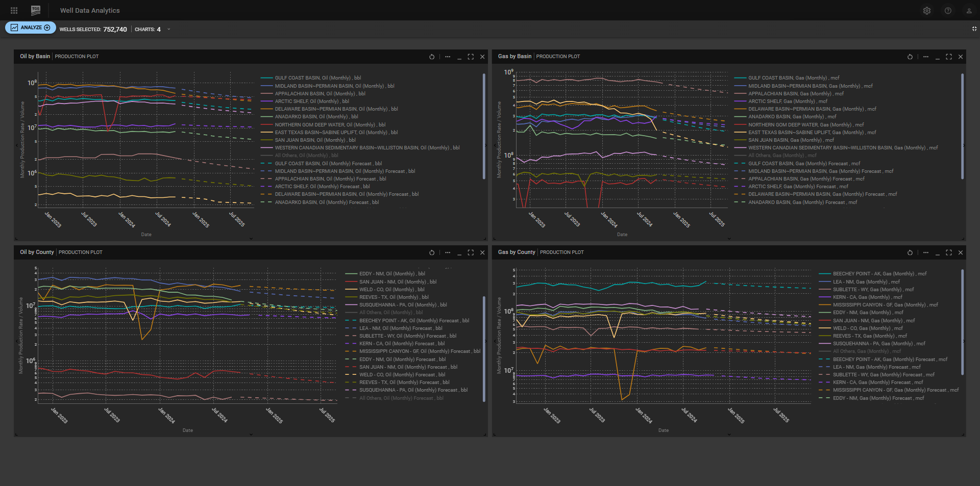
Task: Toggle LEA - NM Oil Forecast legend entry
Action: [x=394, y=328]
